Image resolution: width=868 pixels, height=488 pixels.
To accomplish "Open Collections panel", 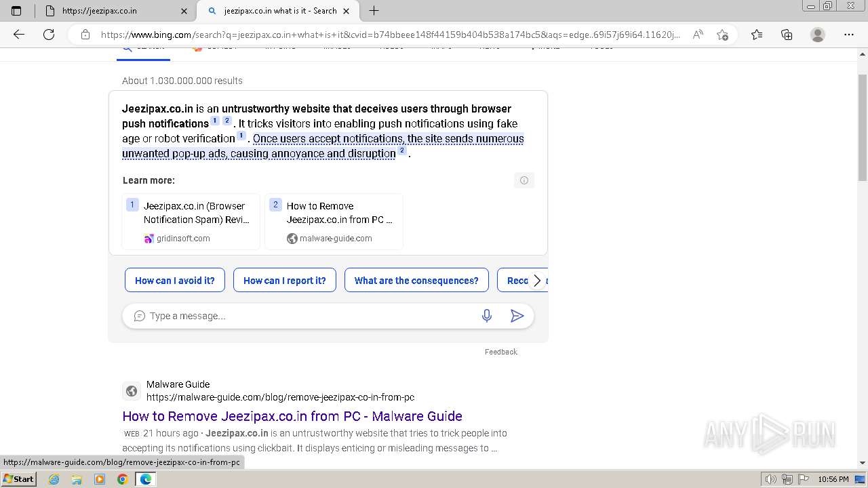I will coord(787,35).
